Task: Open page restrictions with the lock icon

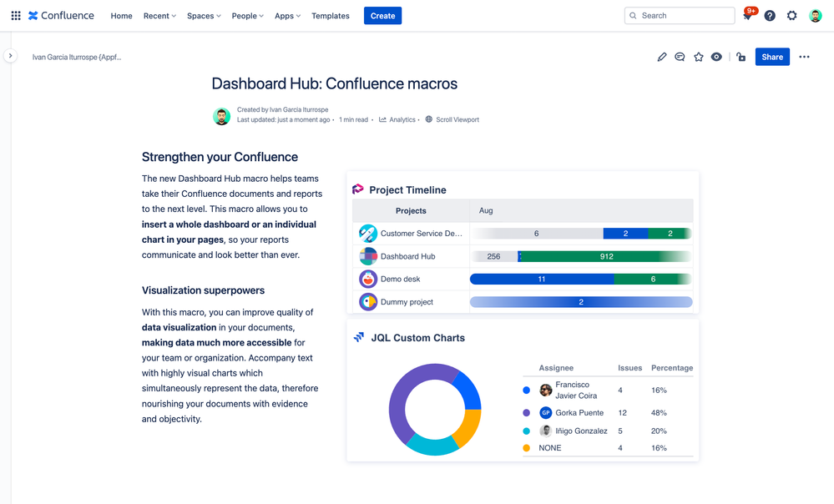Action: (x=740, y=57)
